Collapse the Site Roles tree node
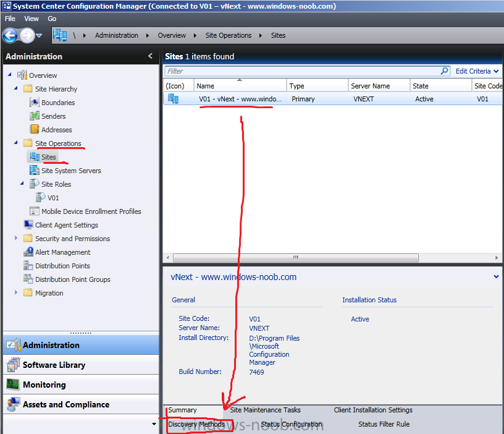Image resolution: width=504 pixels, height=434 pixels. pos(22,184)
